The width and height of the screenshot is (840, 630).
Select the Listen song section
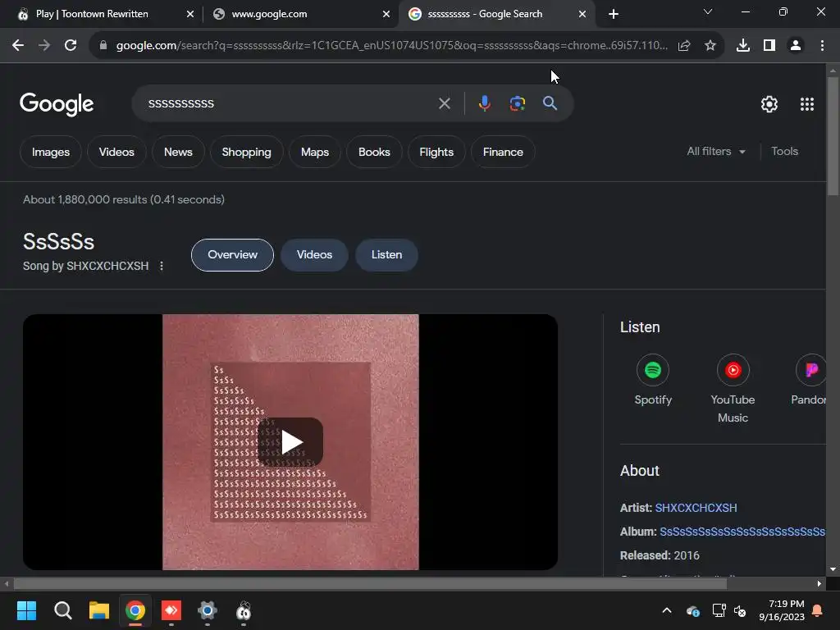click(387, 255)
